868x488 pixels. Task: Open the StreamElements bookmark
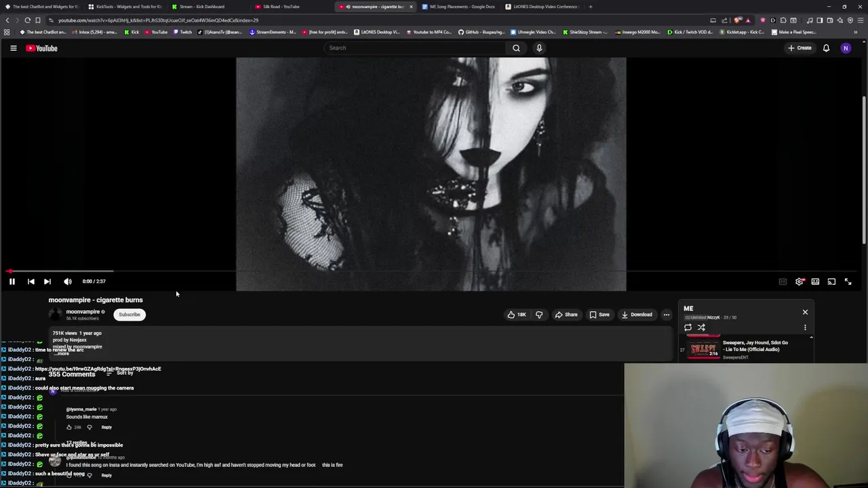[x=273, y=32]
